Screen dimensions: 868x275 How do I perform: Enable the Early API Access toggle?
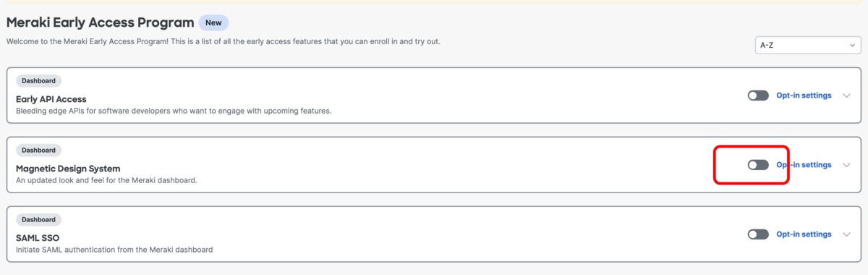(758, 96)
